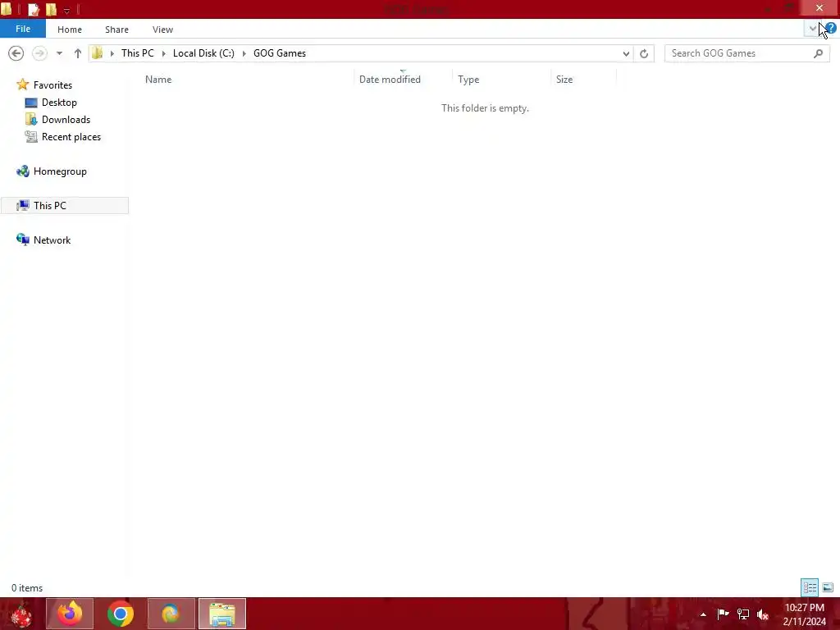This screenshot has height=630, width=840.
Task: Close the GOG Games window
Action: 819,8
